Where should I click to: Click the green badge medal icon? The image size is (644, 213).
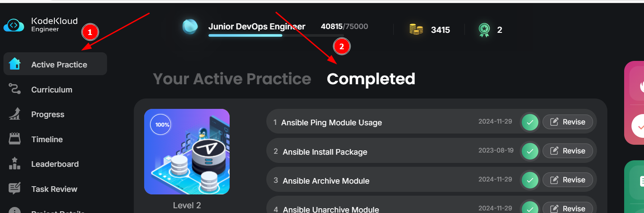click(x=484, y=30)
